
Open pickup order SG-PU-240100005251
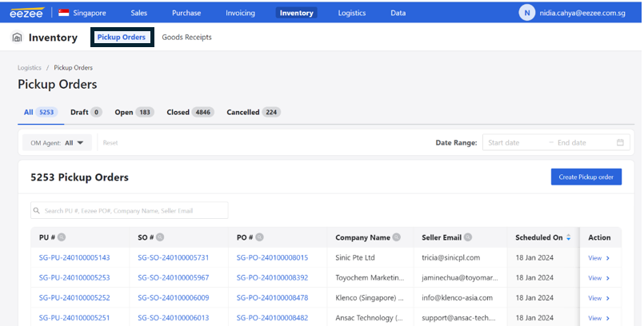pos(74,318)
